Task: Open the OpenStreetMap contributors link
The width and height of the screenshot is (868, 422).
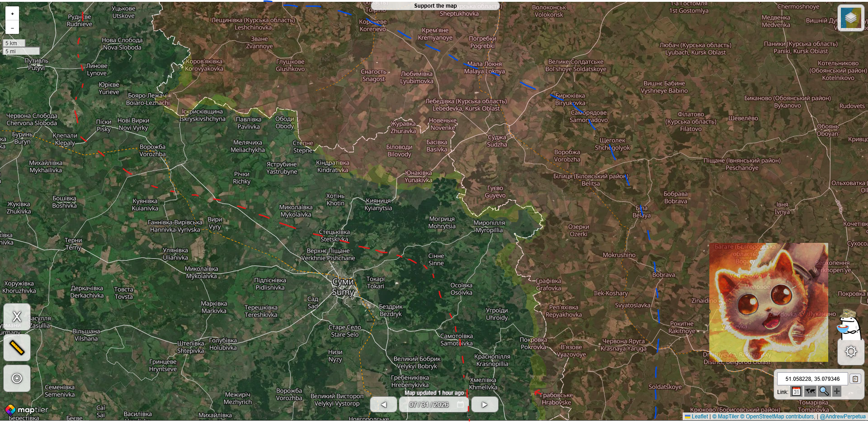Action: coord(777,417)
